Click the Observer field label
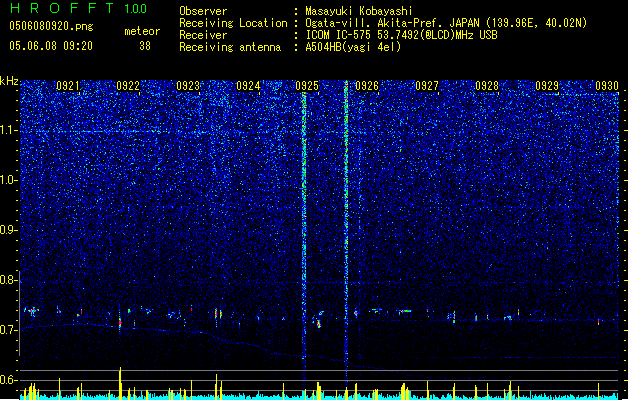629x400 pixels. 203,11
